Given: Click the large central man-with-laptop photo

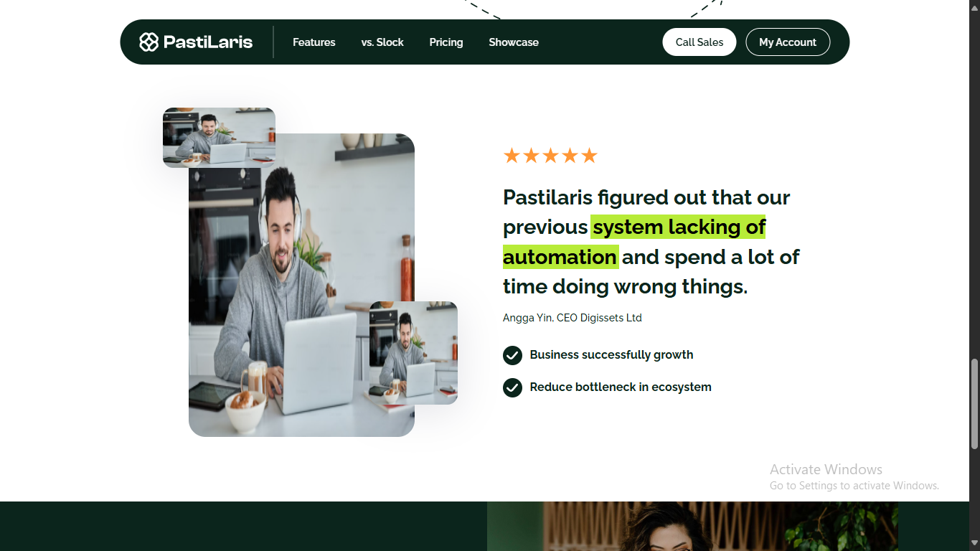Looking at the screenshot, I should tap(301, 285).
